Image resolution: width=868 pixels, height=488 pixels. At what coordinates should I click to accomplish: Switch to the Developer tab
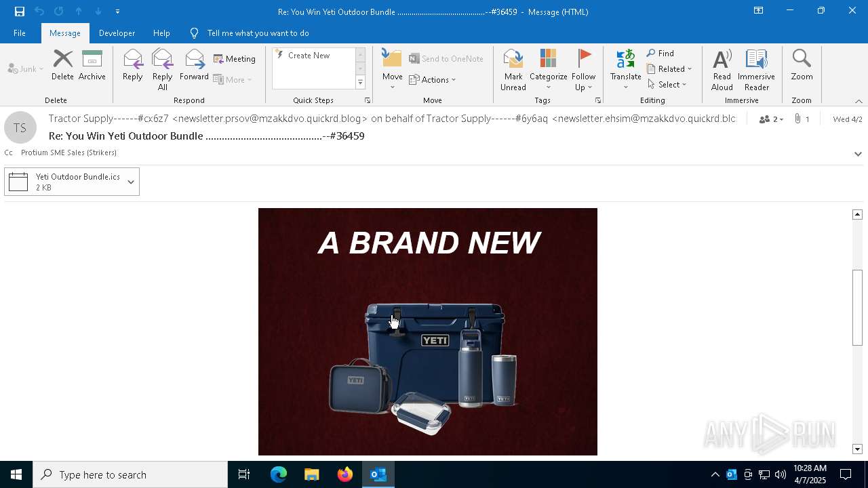[117, 33]
